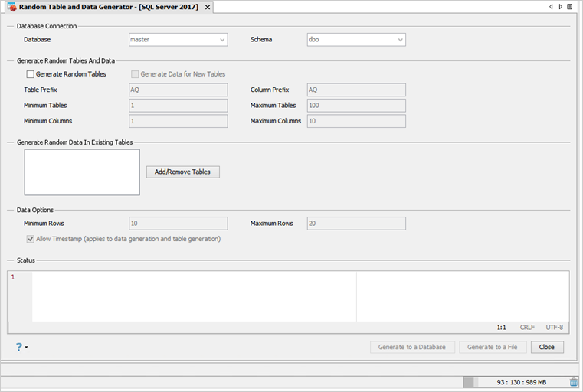Open the help question mark menu
Screen dimensions: 583x392
(19, 347)
